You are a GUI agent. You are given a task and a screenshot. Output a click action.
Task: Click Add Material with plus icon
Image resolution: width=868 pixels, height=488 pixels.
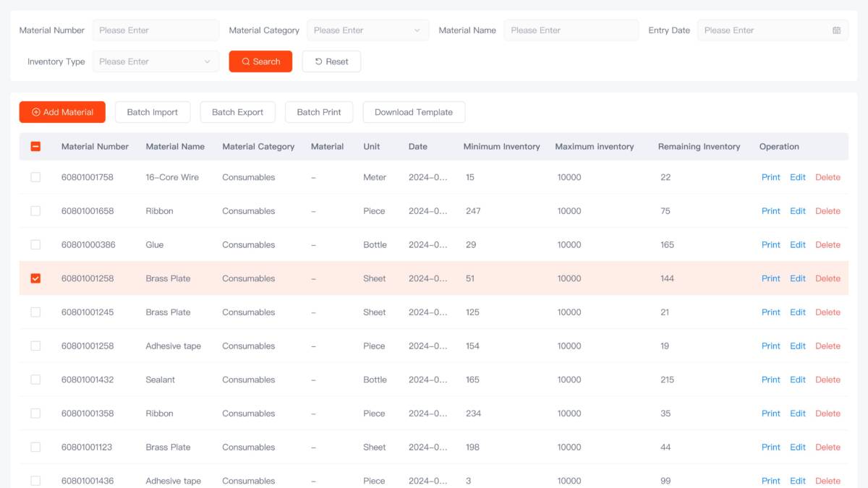pos(62,112)
